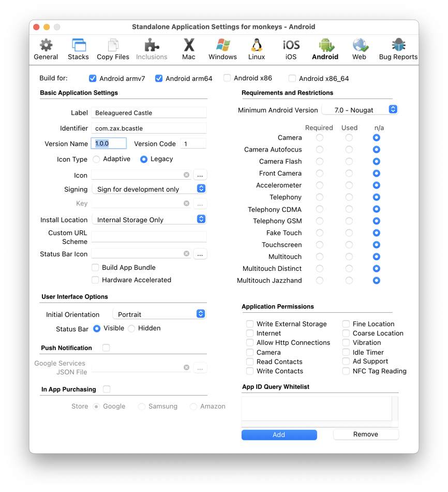Select Amazon as the store
Image resolution: width=448 pixels, height=492 pixels.
[193, 407]
